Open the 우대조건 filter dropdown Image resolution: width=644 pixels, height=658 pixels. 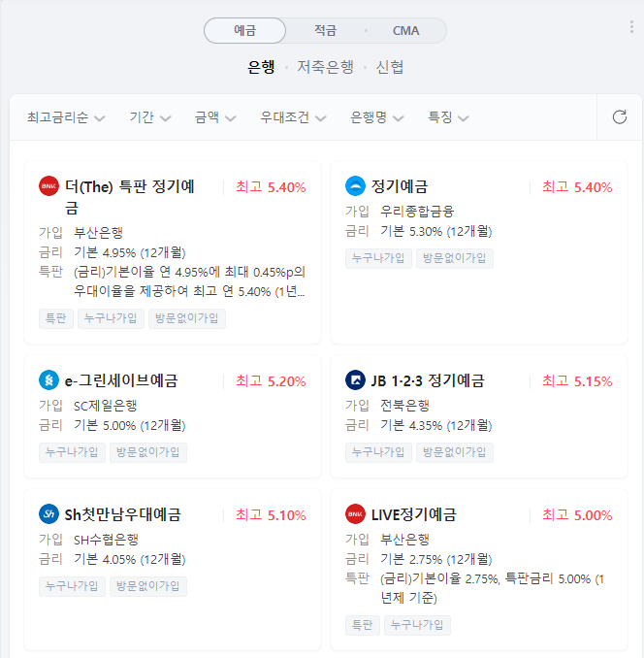pyautogui.click(x=293, y=117)
